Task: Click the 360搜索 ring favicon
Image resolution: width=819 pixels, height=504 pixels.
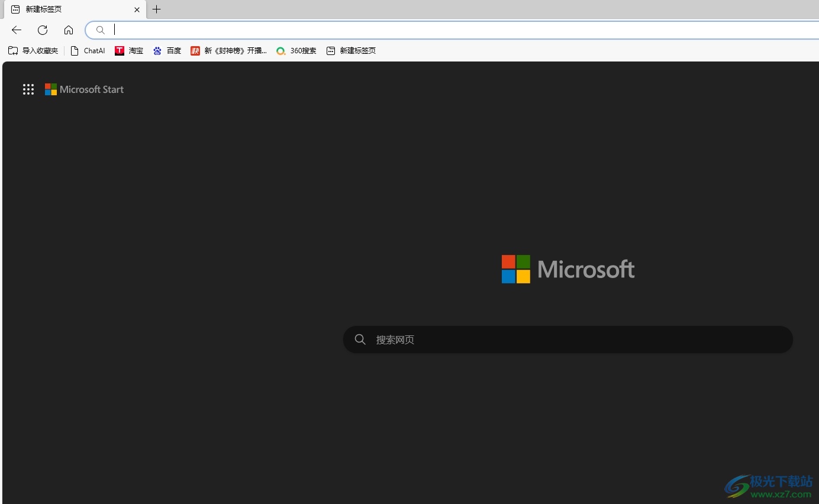Action: click(x=281, y=51)
